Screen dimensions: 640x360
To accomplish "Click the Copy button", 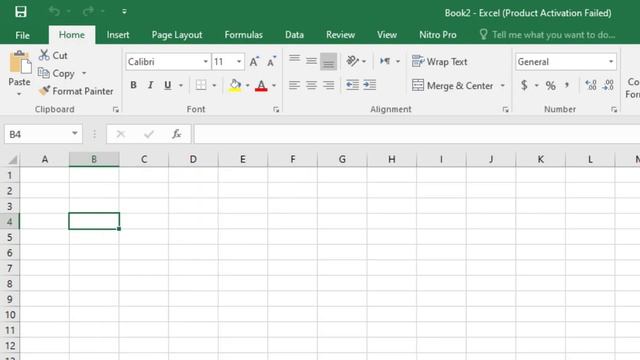I will tap(57, 73).
